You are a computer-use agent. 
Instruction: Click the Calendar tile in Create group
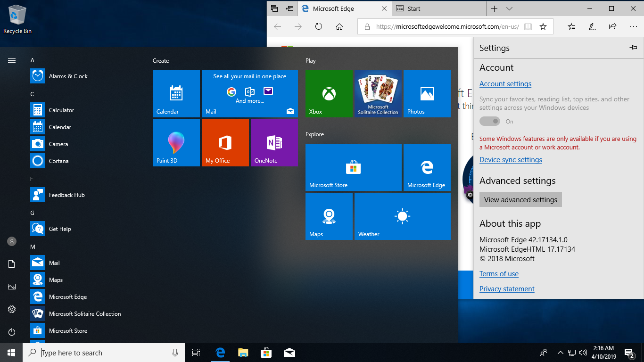coord(176,94)
